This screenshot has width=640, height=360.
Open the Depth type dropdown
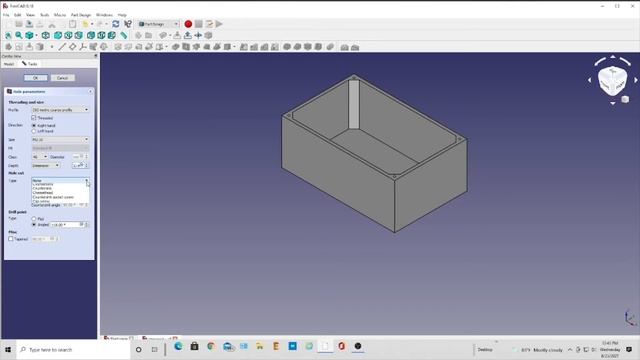coord(46,165)
